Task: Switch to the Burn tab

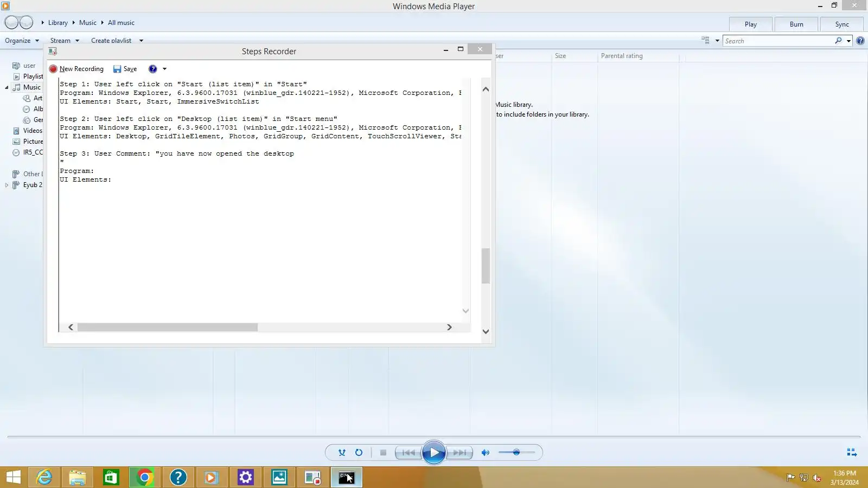Action: (x=796, y=24)
